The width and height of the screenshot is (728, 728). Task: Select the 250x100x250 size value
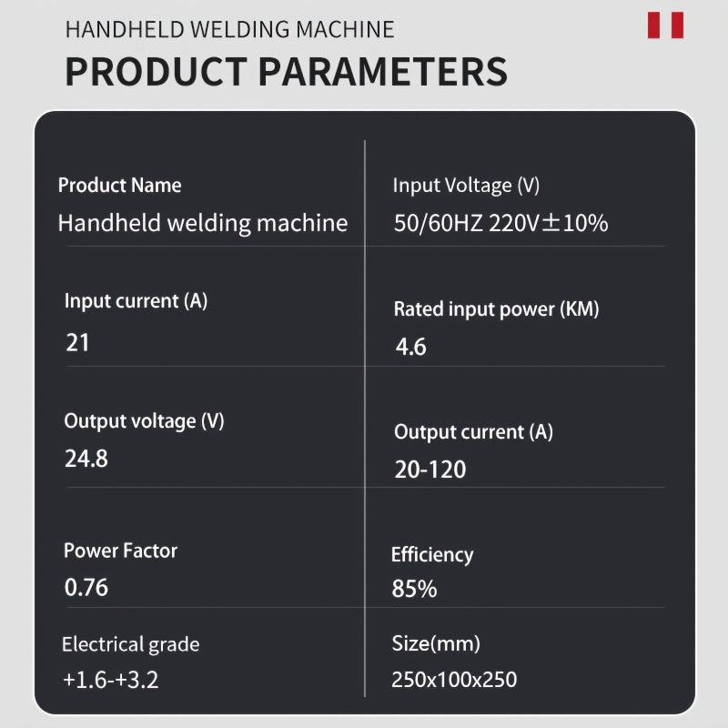pyautogui.click(x=454, y=680)
